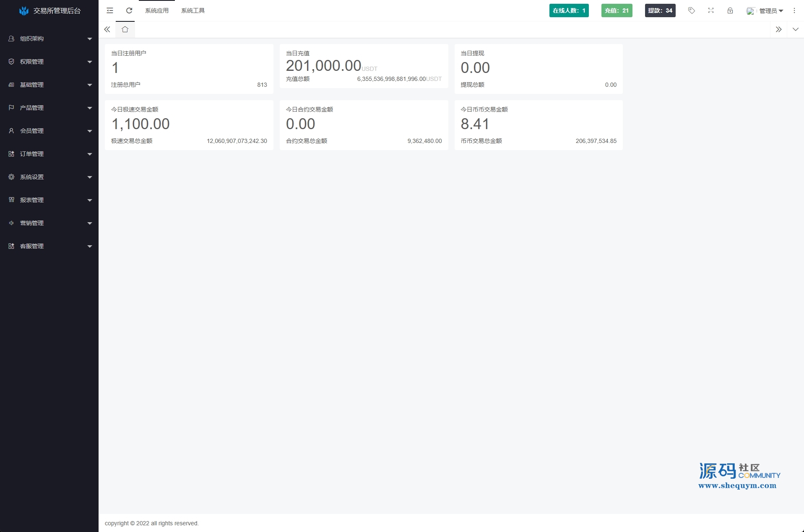Expand the 组织架构 sidebar menu
This screenshot has width=804, height=532.
coord(49,39)
